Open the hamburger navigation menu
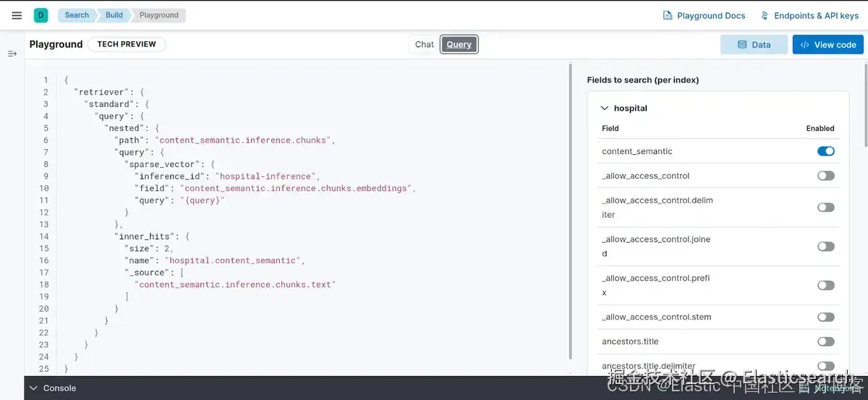 point(17,15)
